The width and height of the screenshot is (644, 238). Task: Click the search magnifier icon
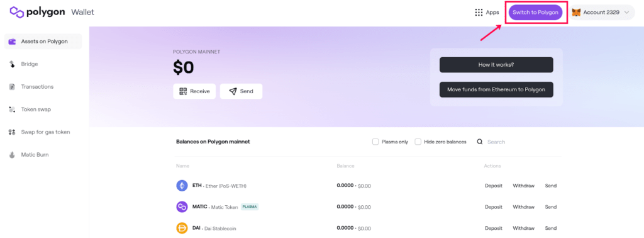coord(479,142)
